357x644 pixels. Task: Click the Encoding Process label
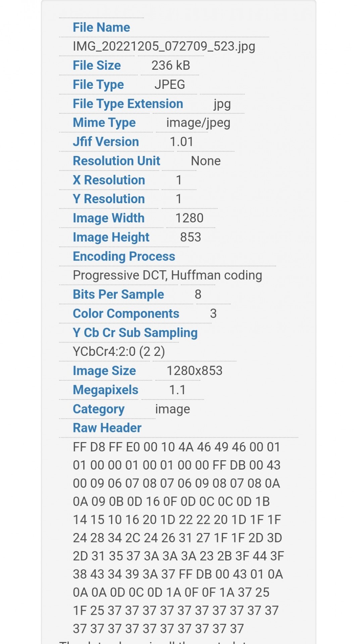click(x=124, y=257)
